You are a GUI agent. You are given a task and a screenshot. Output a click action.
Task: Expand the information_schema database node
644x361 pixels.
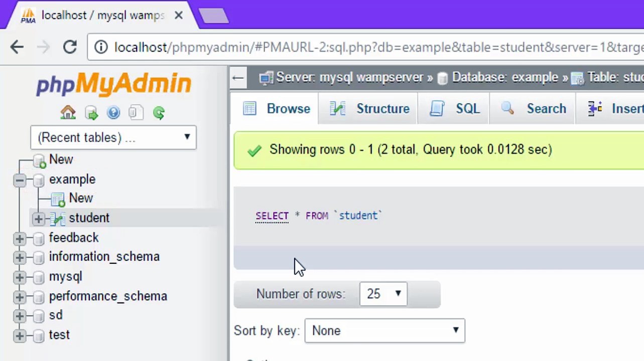point(20,258)
